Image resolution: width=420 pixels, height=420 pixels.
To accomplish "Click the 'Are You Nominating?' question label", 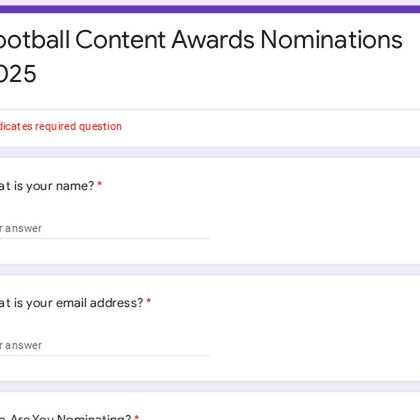I will tap(66, 417).
